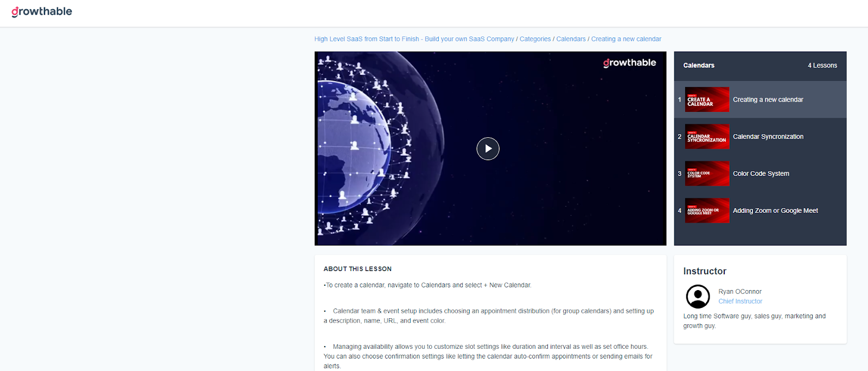Click the 4 Lessons count
The width and height of the screenshot is (868, 371).
click(x=822, y=65)
